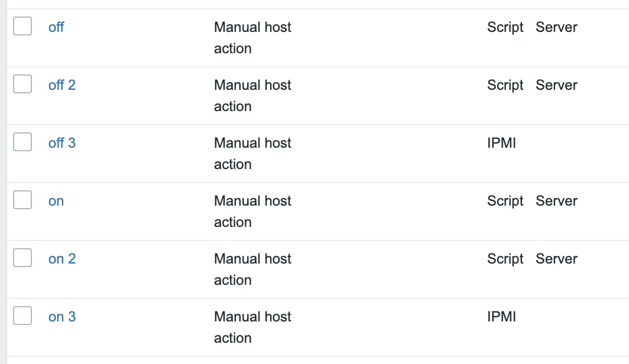
Task: Click the IPMI type in off 3 row
Action: click(501, 143)
